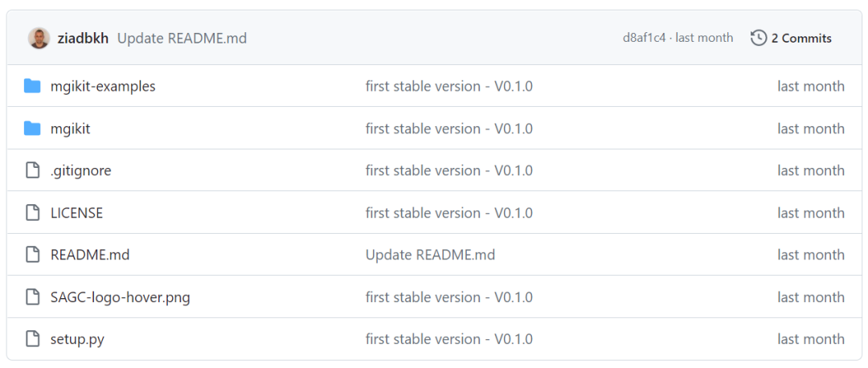
Task: View the 2 Commits history
Action: [801, 38]
